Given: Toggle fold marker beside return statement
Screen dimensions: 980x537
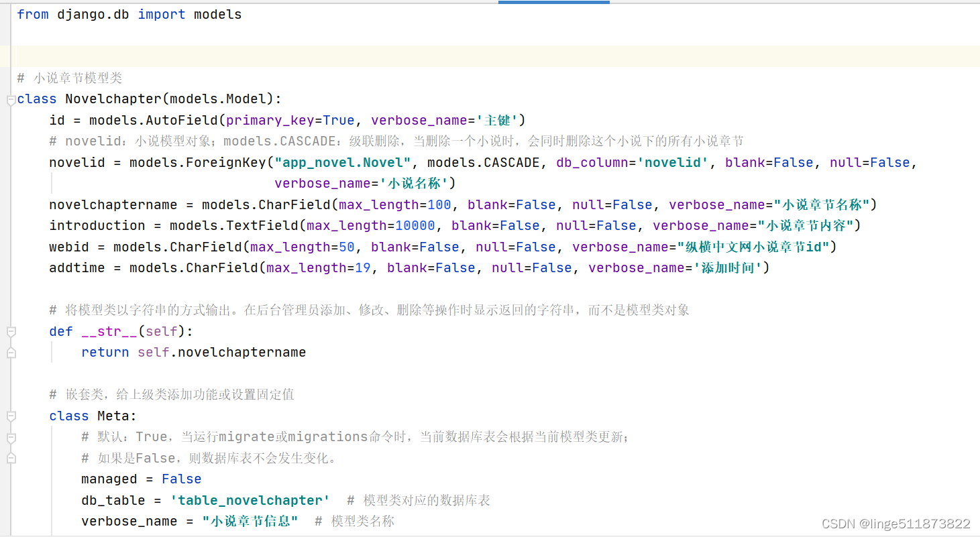Looking at the screenshot, I should tap(11, 353).
